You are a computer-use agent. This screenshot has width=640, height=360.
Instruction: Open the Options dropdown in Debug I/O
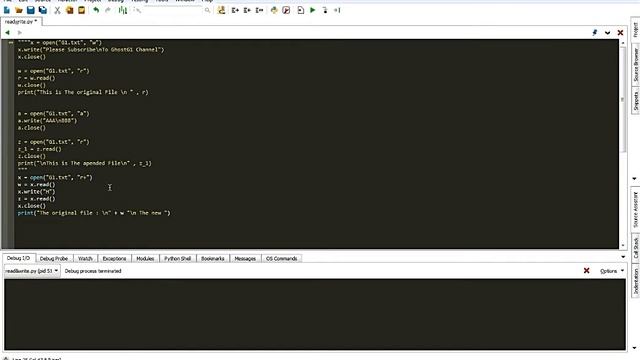(612, 271)
